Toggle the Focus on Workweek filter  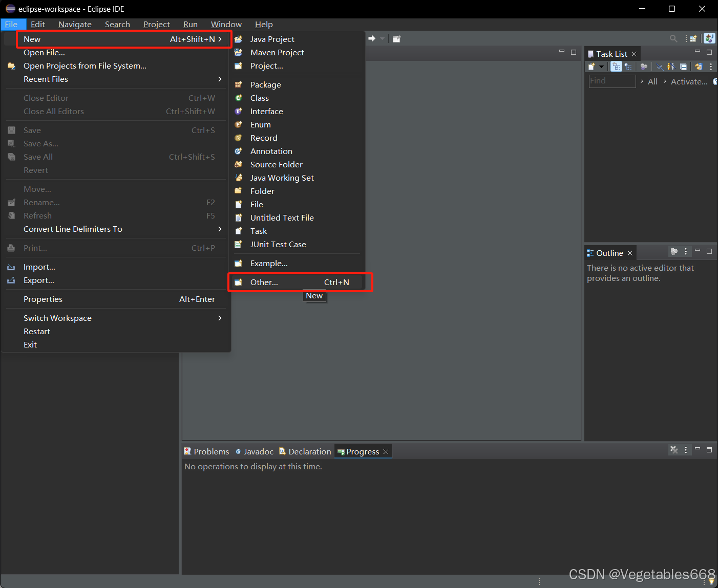tap(644, 67)
